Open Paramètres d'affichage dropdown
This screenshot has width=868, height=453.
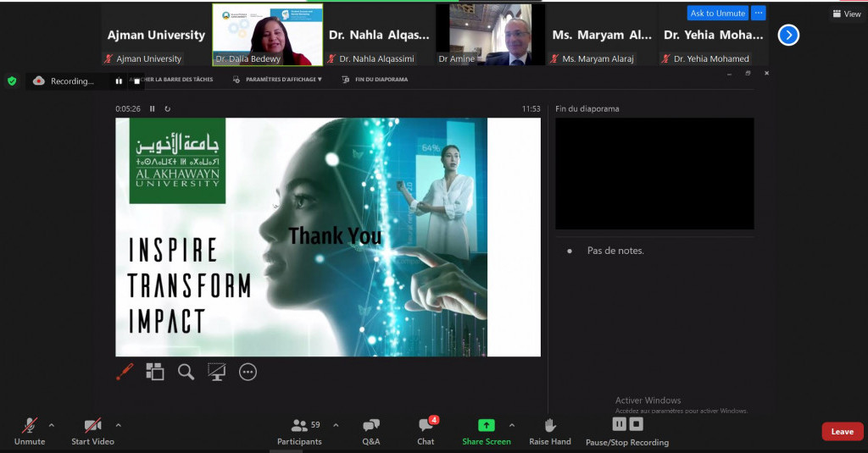(283, 80)
